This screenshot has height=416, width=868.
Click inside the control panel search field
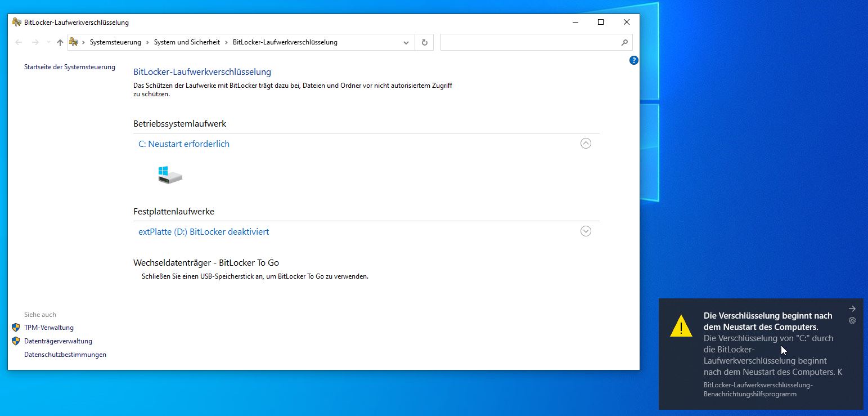tap(529, 42)
